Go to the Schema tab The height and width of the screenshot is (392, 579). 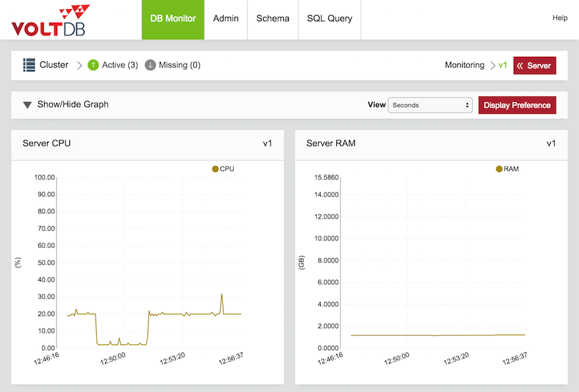tap(273, 19)
